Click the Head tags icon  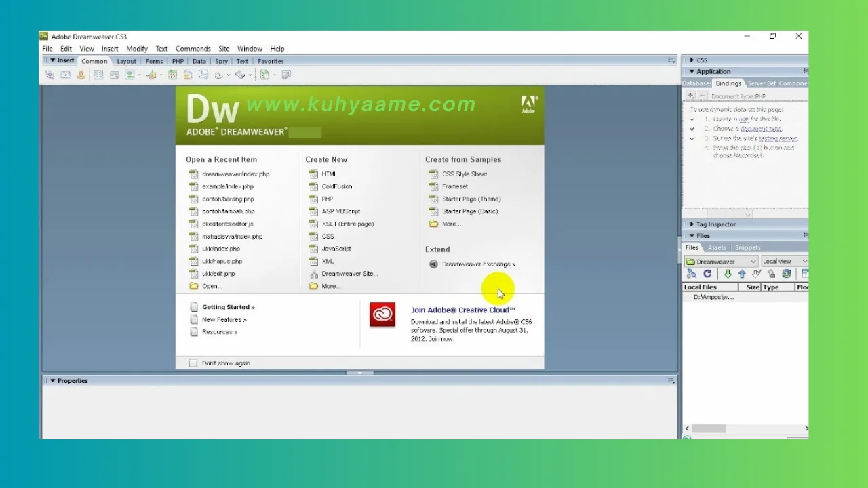click(x=219, y=75)
